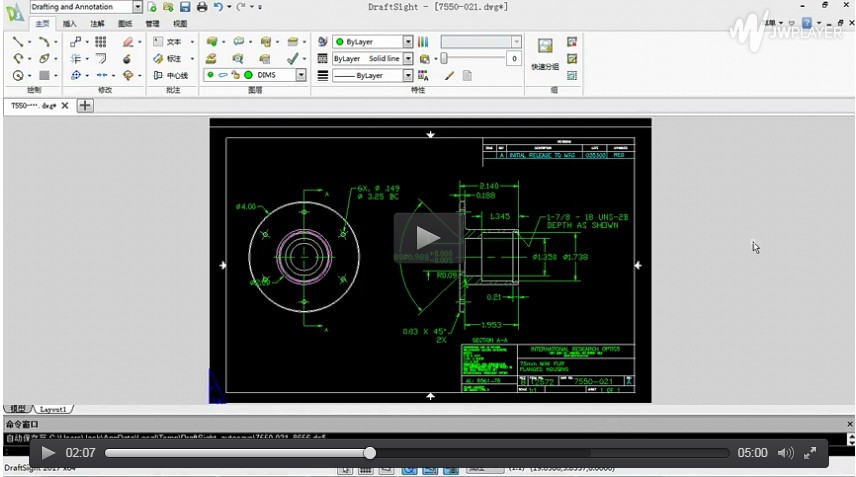The height and width of the screenshot is (477, 856).
Task: Click the Quick Group (快速分组) icon
Action: (x=545, y=46)
